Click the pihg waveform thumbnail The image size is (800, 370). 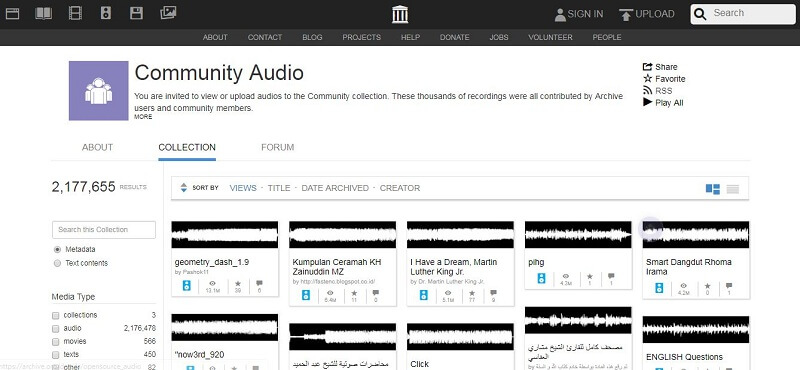pos(578,235)
